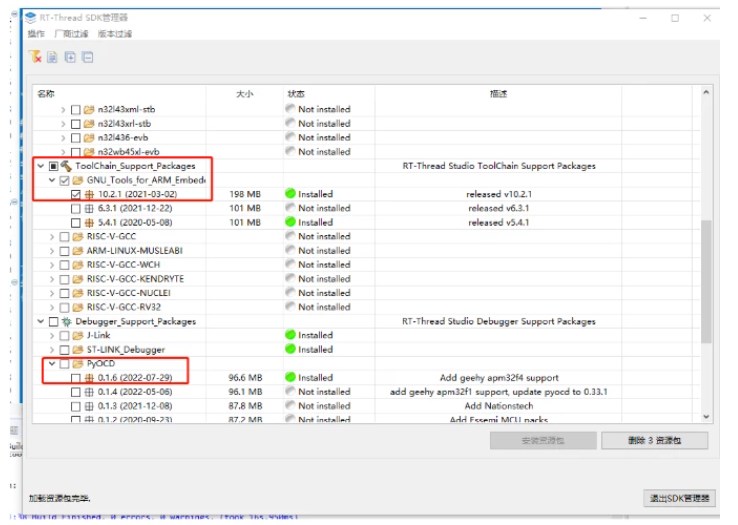Click the 0.1.4 package version icon

(89, 392)
